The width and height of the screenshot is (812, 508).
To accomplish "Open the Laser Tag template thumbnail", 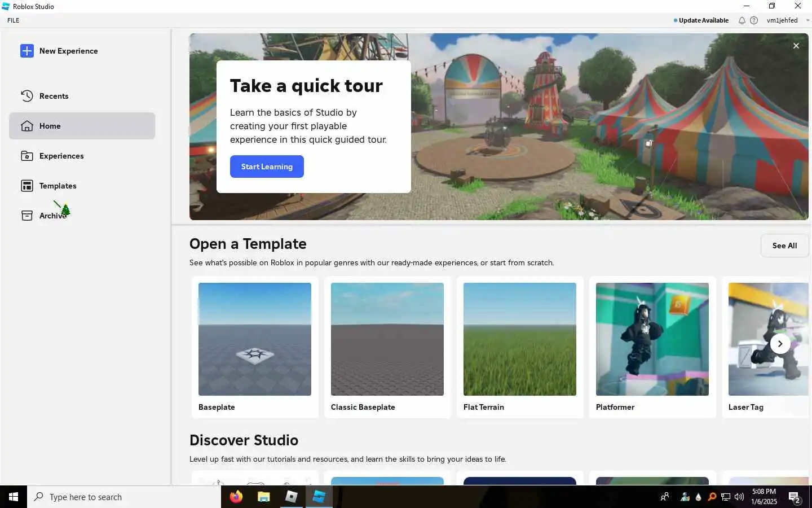I will click(x=769, y=339).
